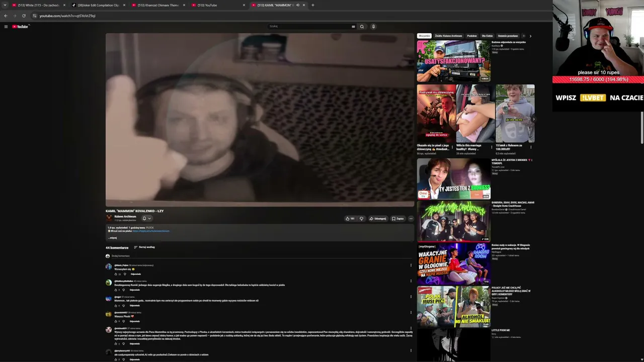The image size is (644, 362).
Task: Switch to Joker Edit Compilation tab
Action: [99, 5]
